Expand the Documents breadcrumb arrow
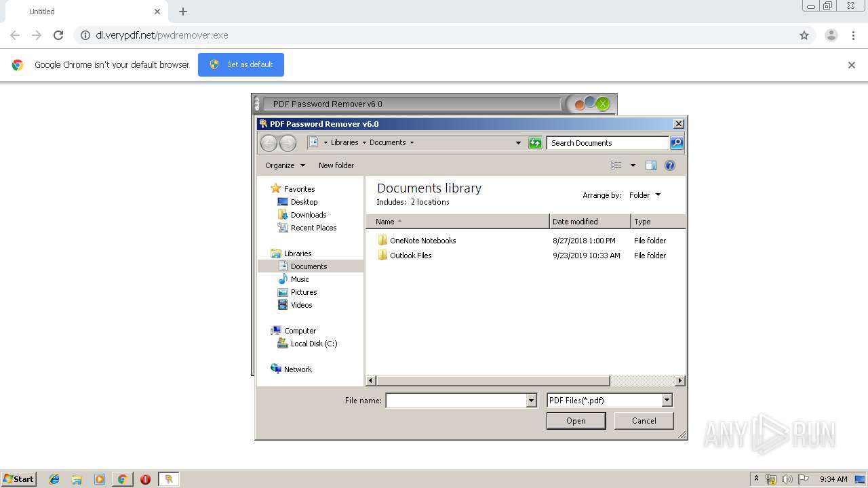Viewport: 868px width, 488px height. pos(412,143)
